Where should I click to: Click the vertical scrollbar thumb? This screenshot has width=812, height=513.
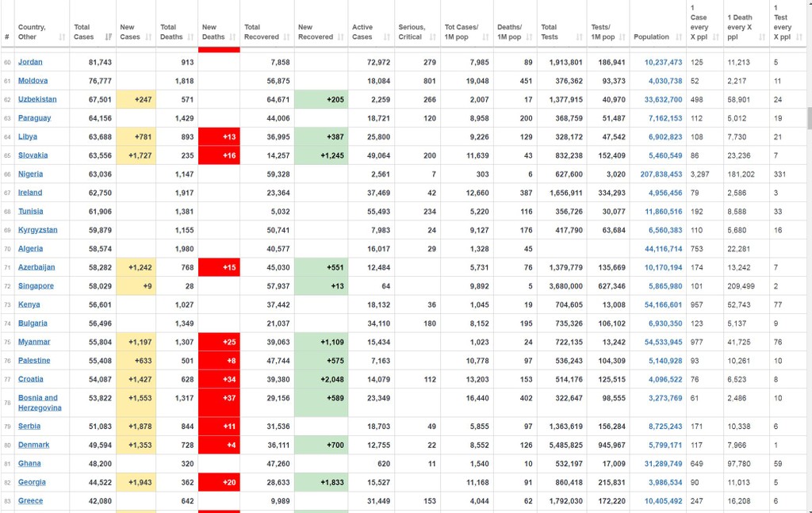809,117
